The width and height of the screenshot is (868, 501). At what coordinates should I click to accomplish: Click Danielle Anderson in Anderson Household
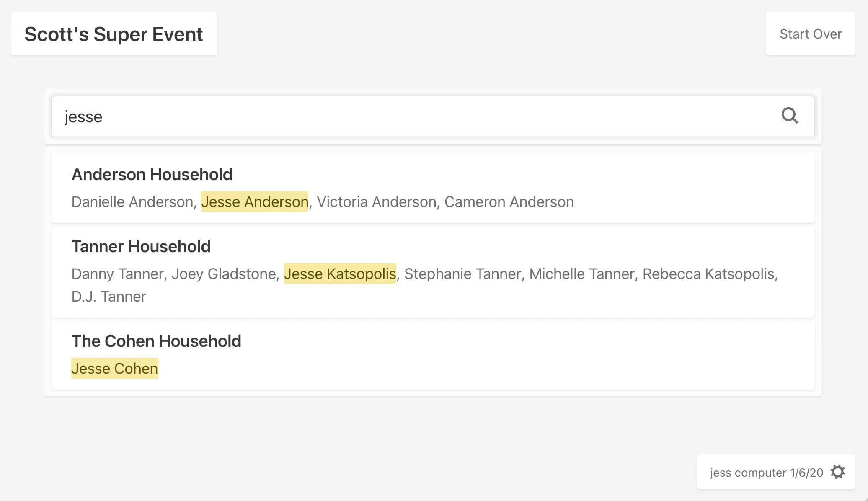coord(132,202)
